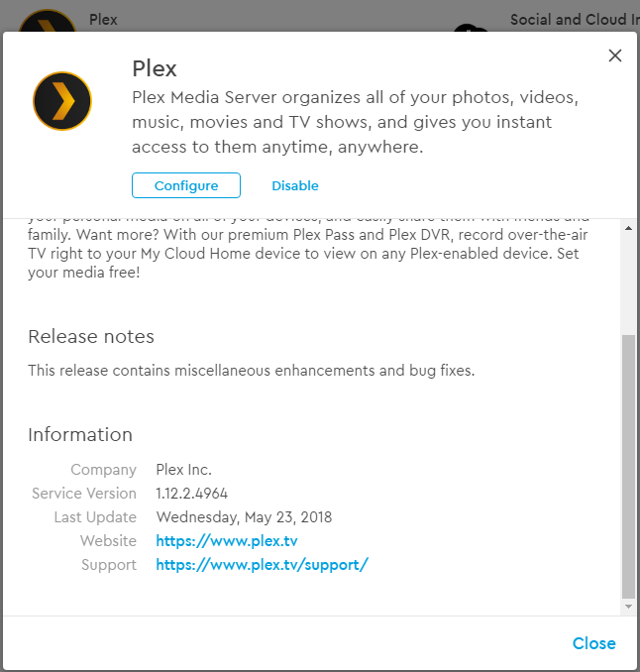Image resolution: width=640 pixels, height=672 pixels.
Task: Click the scrollbar down arrow
Action: [628, 605]
